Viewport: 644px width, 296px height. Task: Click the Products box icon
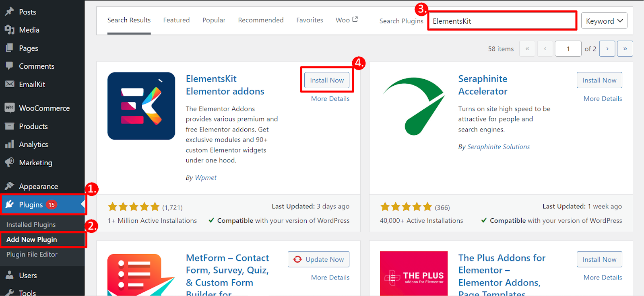pyautogui.click(x=10, y=126)
